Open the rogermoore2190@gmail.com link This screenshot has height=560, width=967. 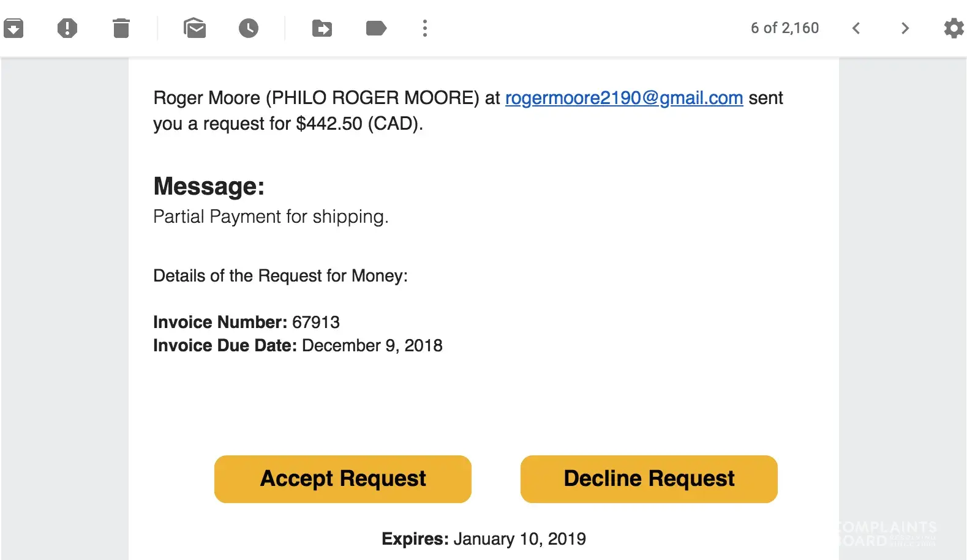pyautogui.click(x=623, y=98)
